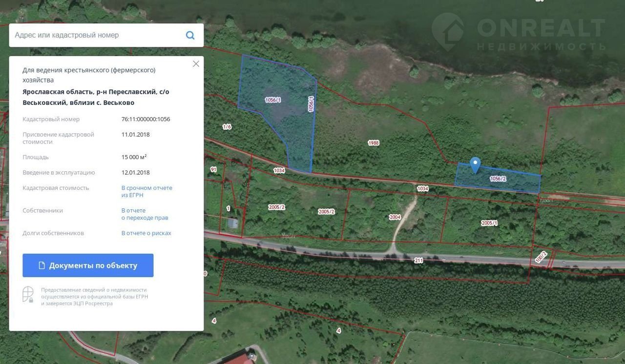The width and height of the screenshot is (625, 364).
Task: Select parcel labeled 91 on the map
Action: (x=213, y=170)
